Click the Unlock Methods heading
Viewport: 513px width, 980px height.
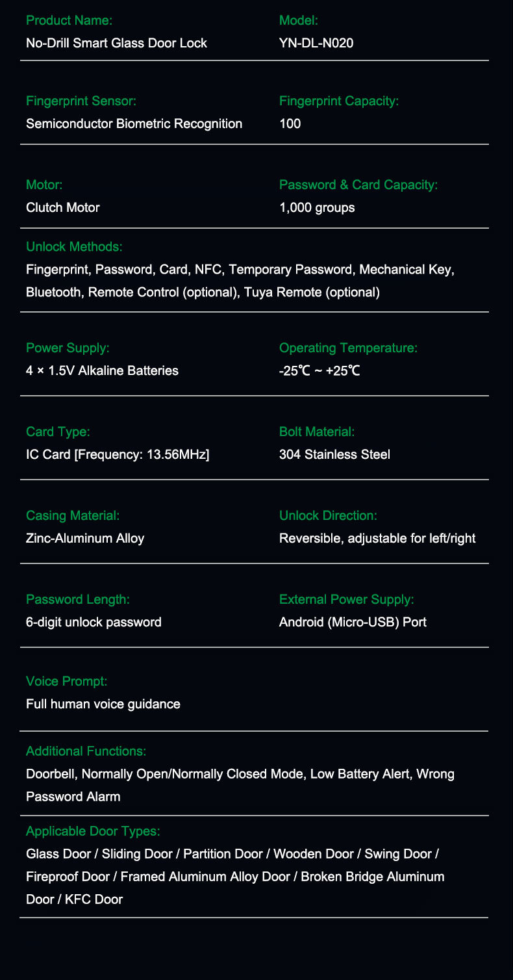click(74, 247)
